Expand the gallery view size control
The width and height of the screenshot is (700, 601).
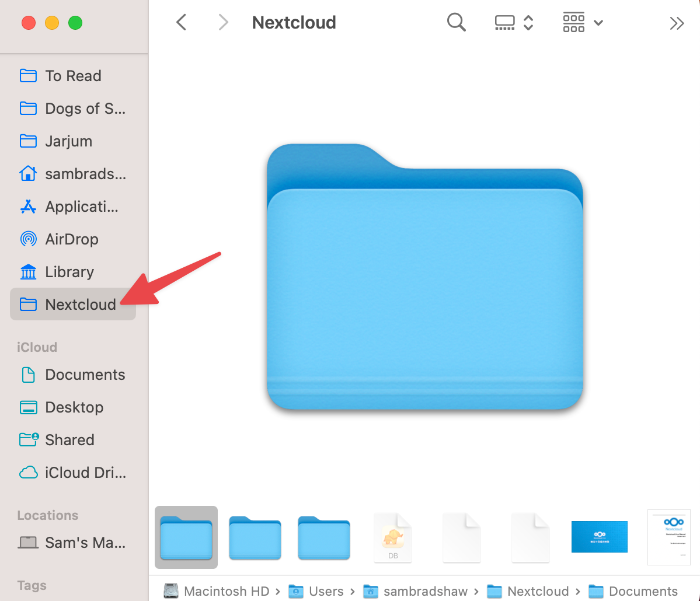pyautogui.click(x=528, y=22)
